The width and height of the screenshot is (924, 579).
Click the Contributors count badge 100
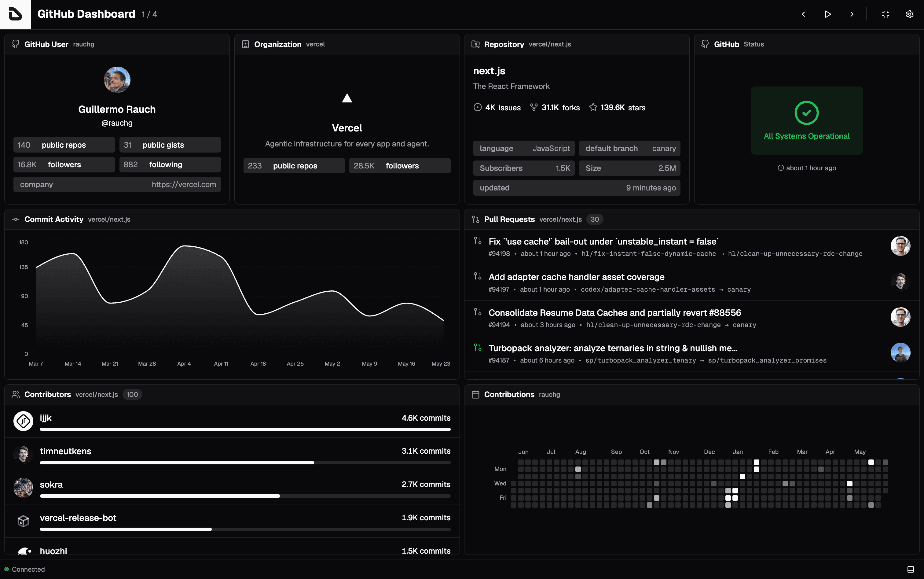pos(132,394)
